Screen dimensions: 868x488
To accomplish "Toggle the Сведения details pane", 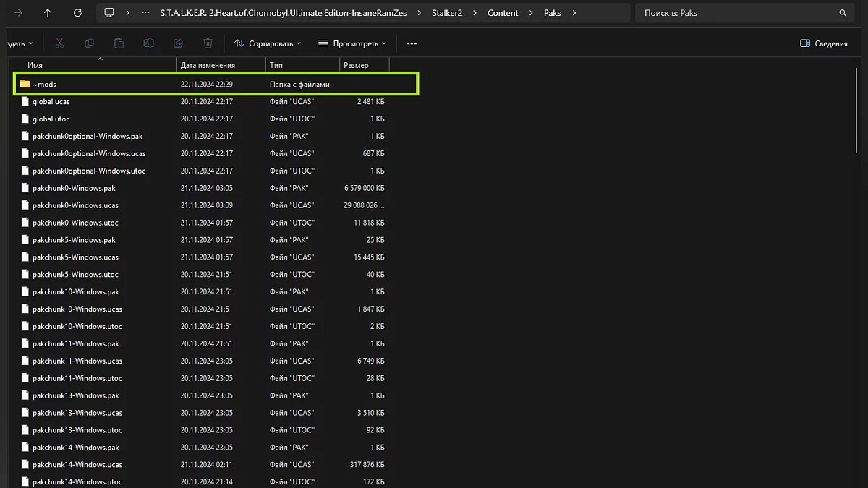I will 823,43.
